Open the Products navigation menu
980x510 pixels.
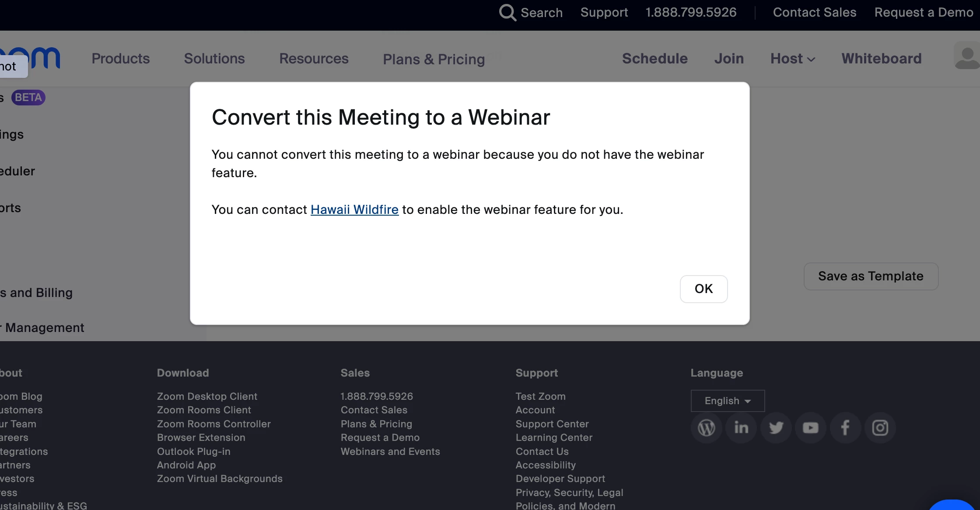[x=120, y=59]
